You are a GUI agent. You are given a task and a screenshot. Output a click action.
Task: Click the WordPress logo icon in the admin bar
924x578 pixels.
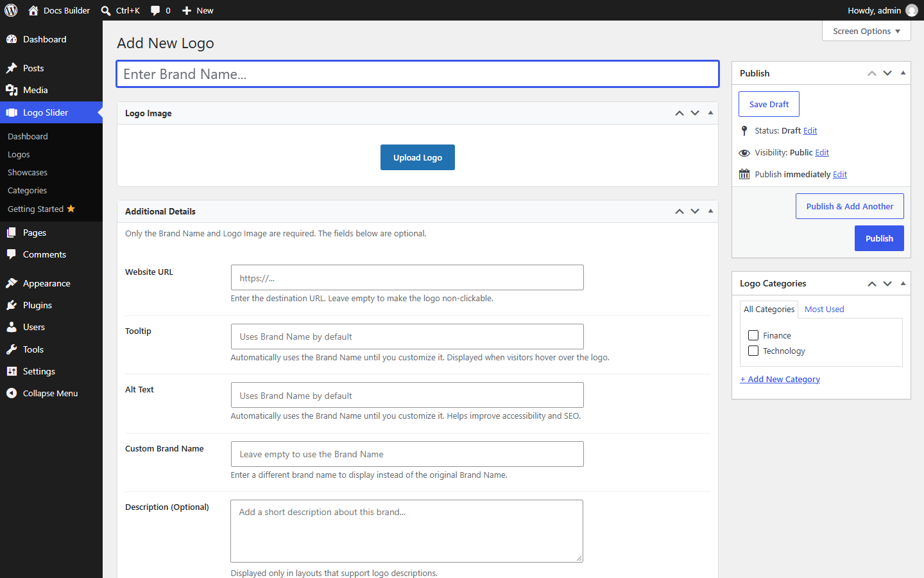(11, 10)
